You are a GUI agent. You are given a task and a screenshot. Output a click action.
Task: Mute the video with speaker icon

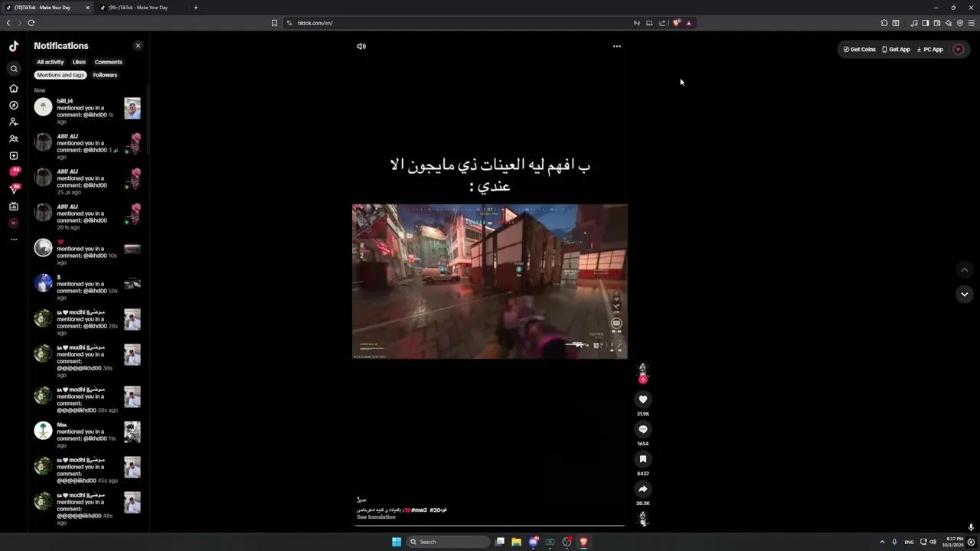point(361,46)
